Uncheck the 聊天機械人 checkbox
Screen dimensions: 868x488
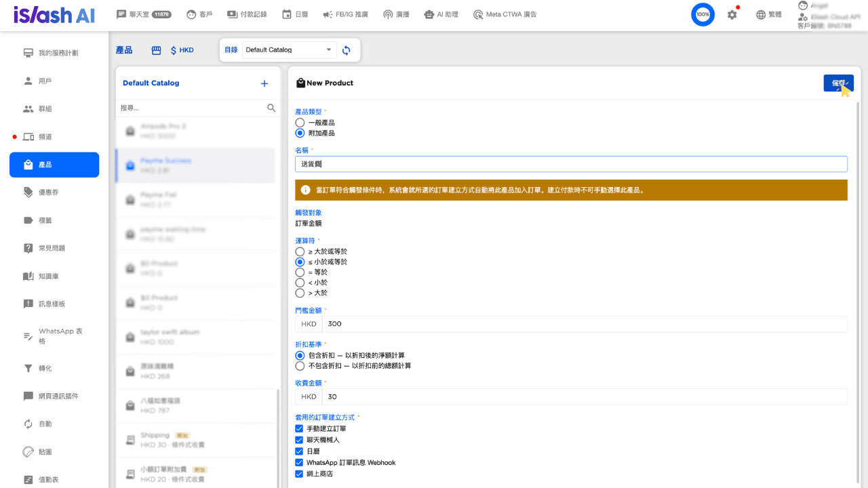point(299,440)
